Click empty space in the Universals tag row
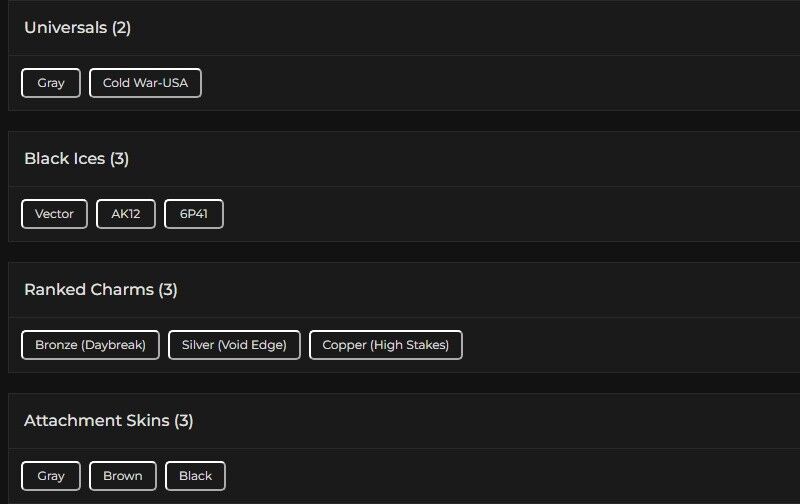This screenshot has width=800, height=504. click(x=500, y=83)
